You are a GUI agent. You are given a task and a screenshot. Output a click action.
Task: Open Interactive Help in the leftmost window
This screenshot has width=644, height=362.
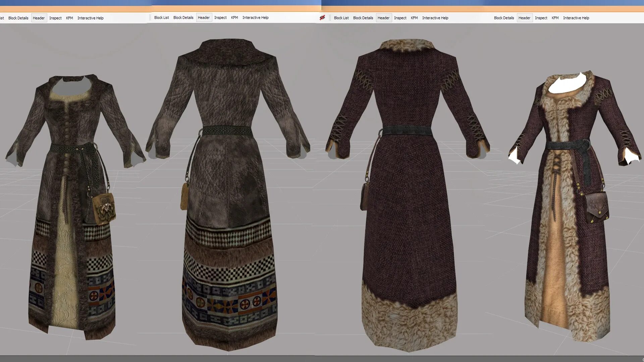(x=91, y=18)
